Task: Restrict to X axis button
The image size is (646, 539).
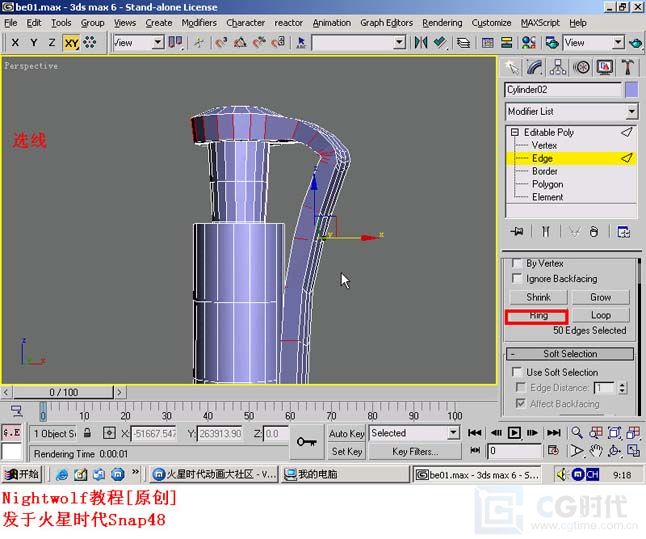Action: 15,42
